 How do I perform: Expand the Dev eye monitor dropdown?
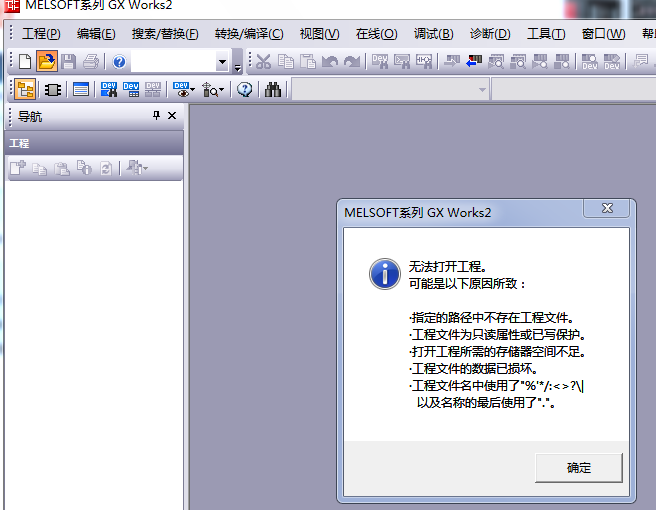(x=192, y=90)
